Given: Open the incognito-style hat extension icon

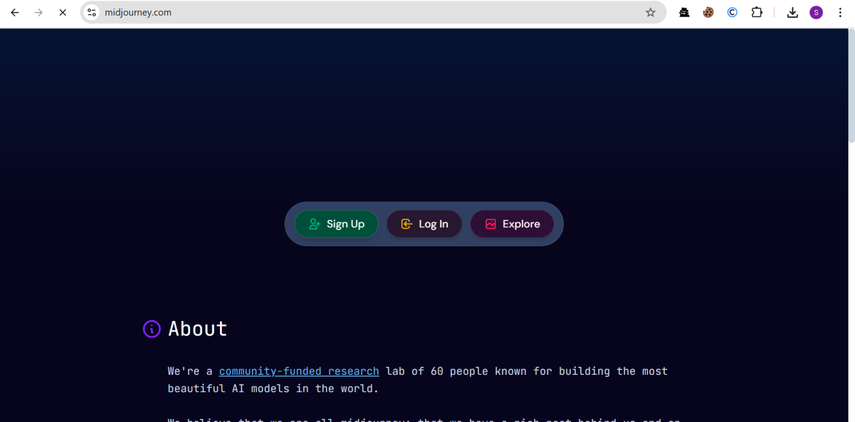Looking at the screenshot, I should [684, 13].
